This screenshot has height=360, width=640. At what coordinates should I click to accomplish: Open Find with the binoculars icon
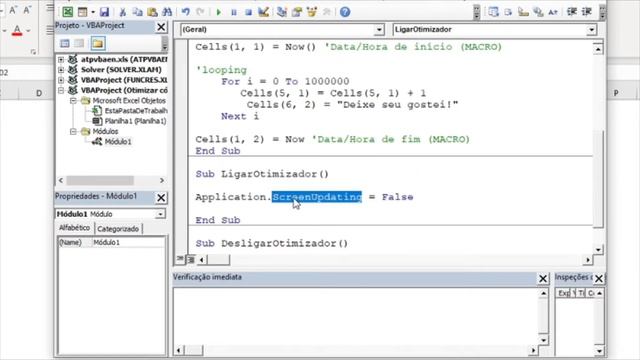tap(167, 12)
